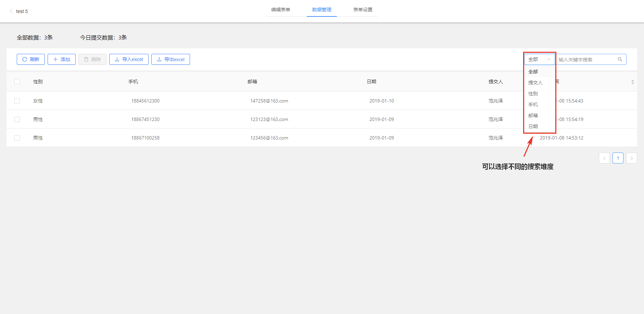The image size is (644, 314).
Task: Select 全部 in the dropdown list
Action: click(x=539, y=72)
